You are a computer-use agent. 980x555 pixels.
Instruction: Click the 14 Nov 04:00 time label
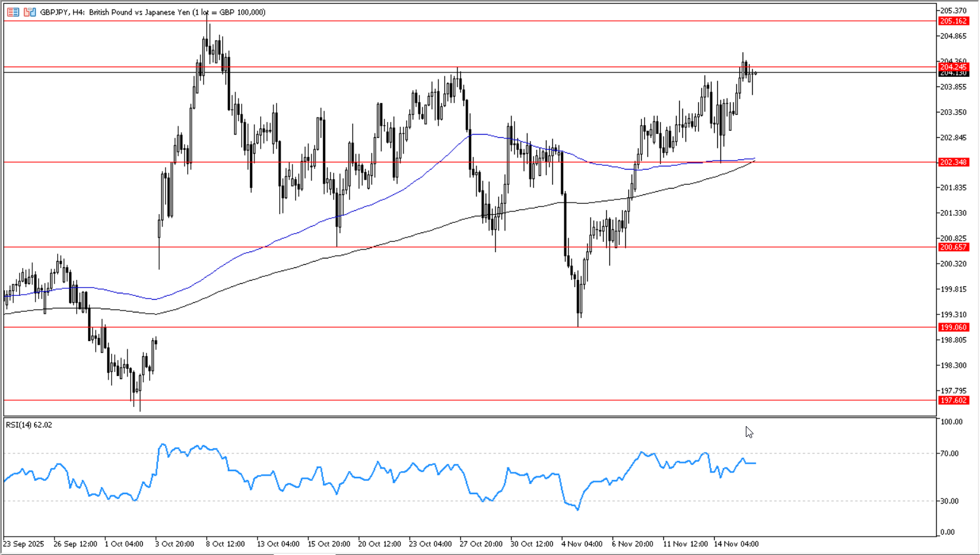coord(736,544)
